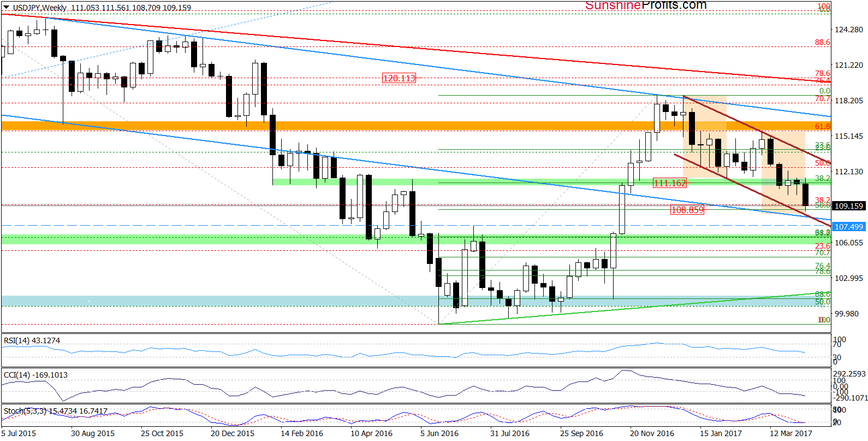Viewport: 868px width, 441px height.
Task: Click the 25 Sep 2016 date label
Action: click(x=581, y=433)
